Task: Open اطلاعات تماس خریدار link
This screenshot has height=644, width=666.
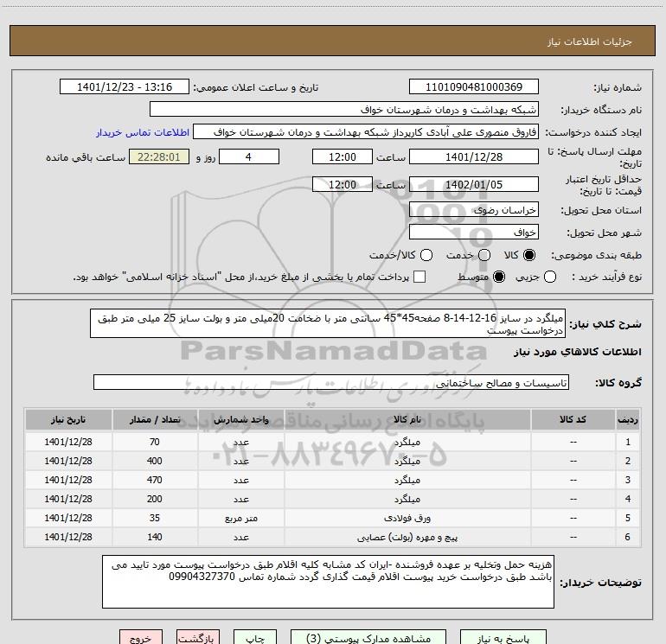Action: pyautogui.click(x=143, y=132)
